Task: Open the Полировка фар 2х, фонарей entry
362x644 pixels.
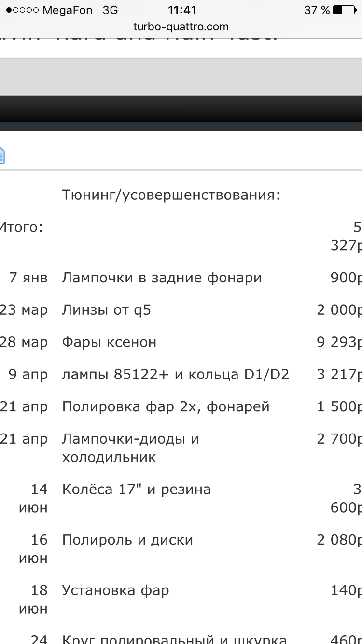Action: 166,406
